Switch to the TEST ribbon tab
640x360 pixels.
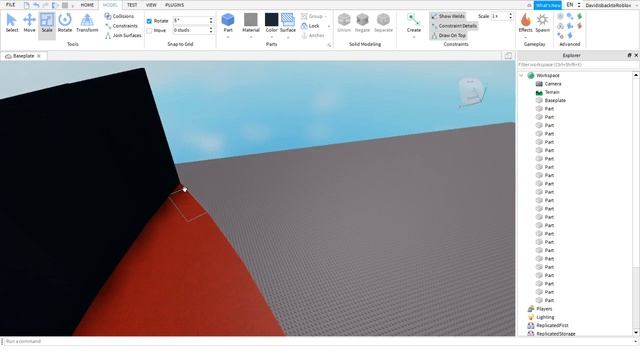point(132,5)
